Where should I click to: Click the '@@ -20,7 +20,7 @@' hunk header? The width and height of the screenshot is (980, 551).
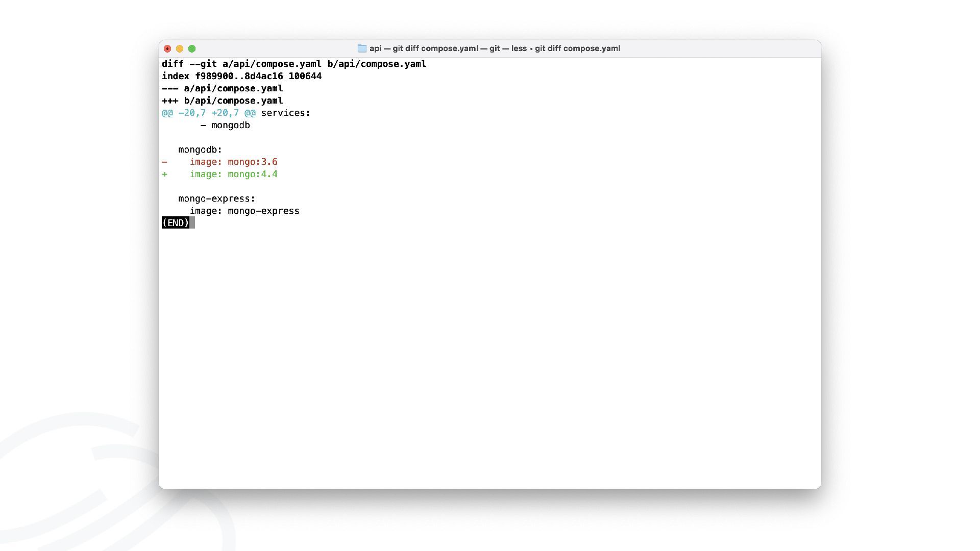(x=209, y=113)
